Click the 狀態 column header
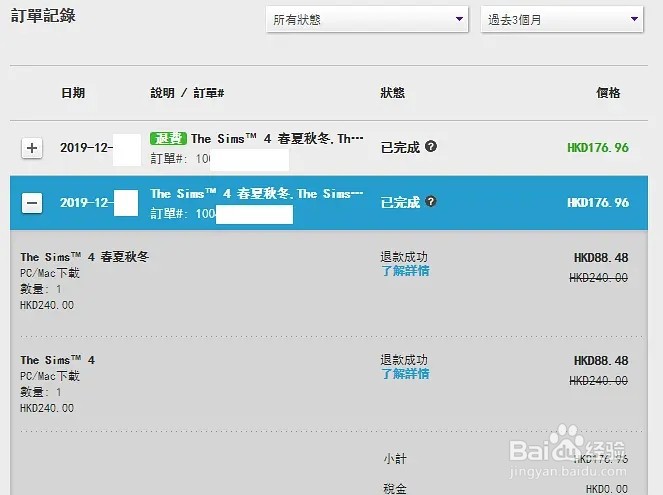This screenshot has height=495, width=663. [x=392, y=93]
